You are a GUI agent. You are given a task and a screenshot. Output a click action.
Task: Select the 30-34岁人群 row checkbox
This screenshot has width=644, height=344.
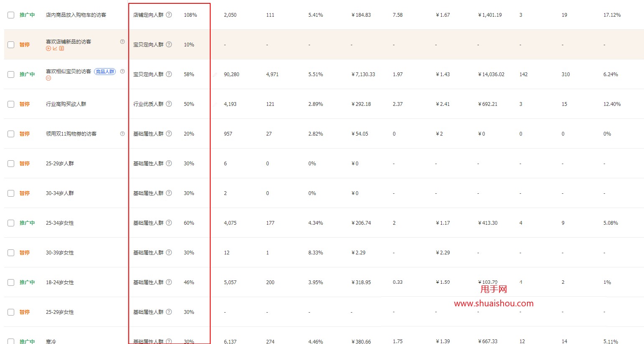(11, 193)
